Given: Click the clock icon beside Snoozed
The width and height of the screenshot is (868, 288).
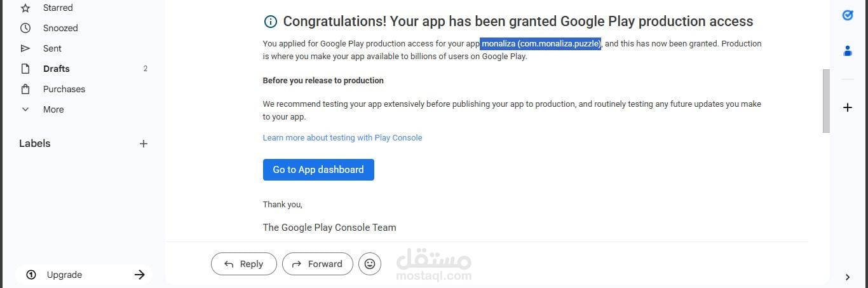Looking at the screenshot, I should [x=25, y=28].
